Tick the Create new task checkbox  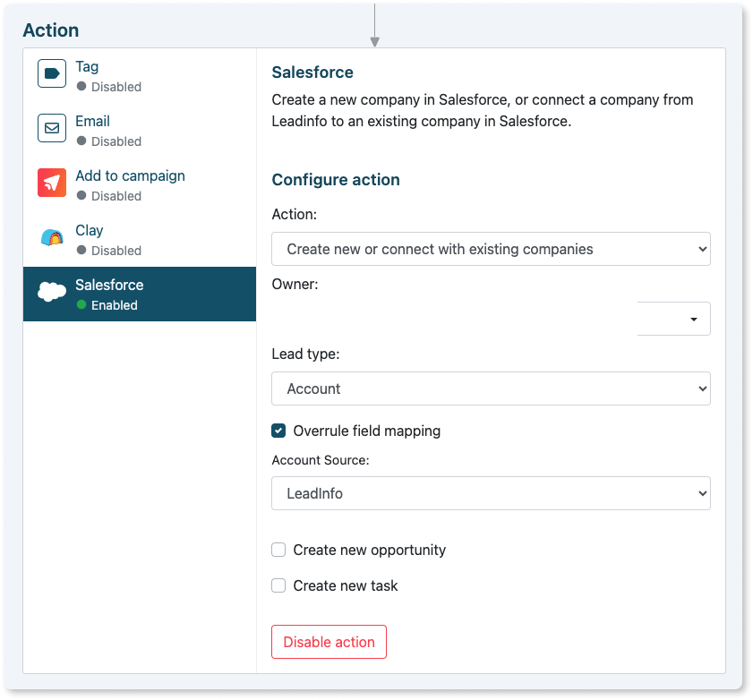[278, 585]
